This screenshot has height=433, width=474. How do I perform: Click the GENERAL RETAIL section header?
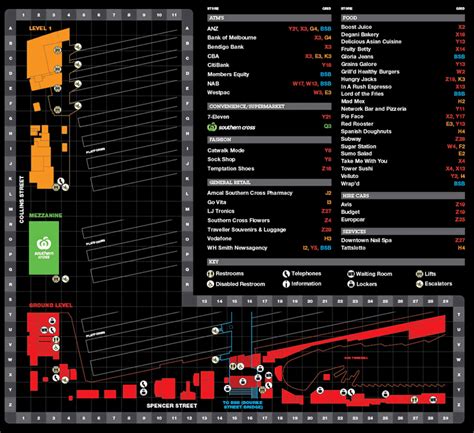[x=269, y=183]
